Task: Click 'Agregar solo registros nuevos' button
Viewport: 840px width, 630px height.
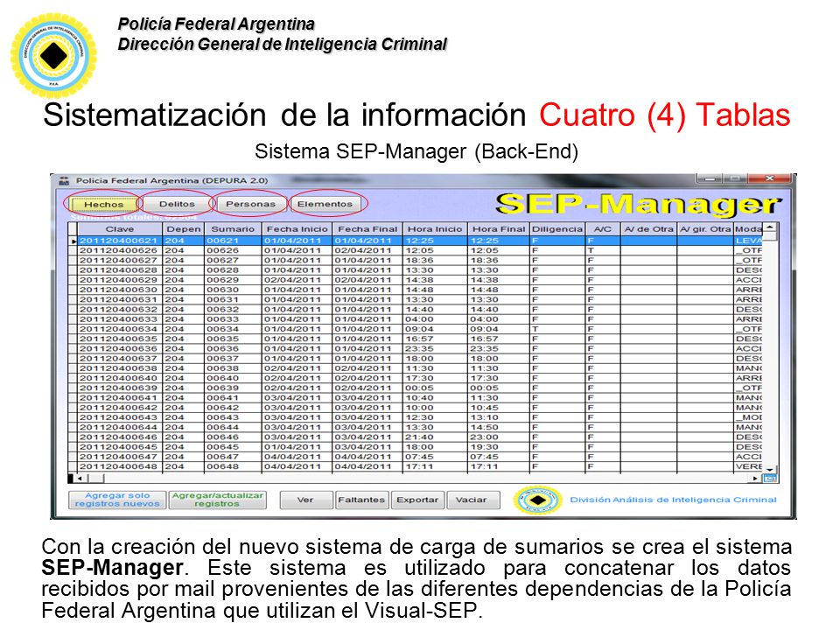Action: click(x=117, y=500)
